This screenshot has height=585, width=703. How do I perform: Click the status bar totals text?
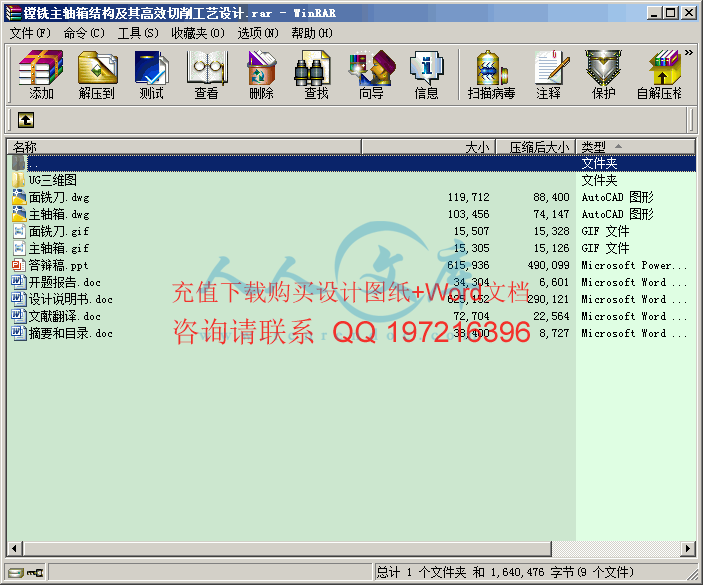505,572
